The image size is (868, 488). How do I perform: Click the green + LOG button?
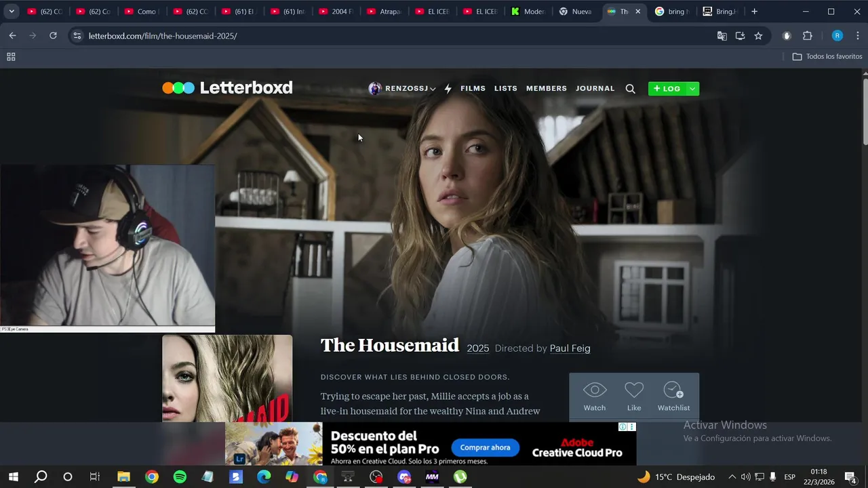tap(667, 89)
